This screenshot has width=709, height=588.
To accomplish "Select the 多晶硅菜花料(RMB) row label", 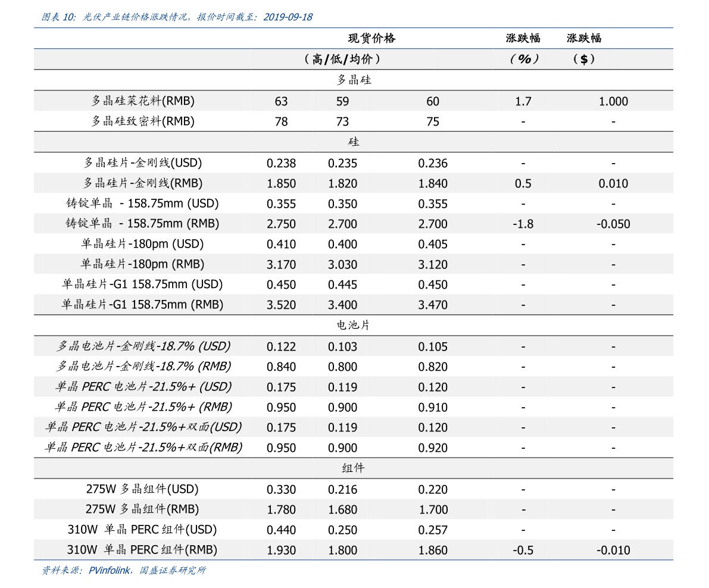I will [x=143, y=101].
